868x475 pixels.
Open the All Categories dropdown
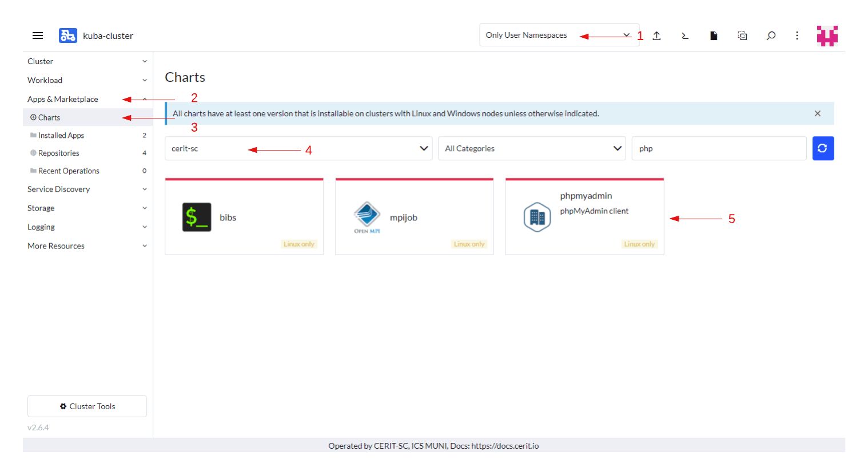coord(531,148)
